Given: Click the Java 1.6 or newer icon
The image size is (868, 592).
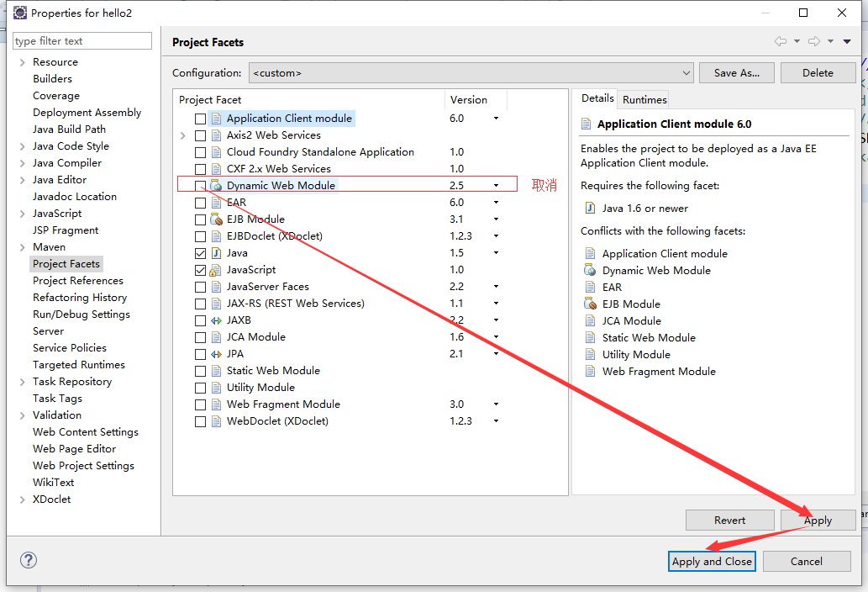Looking at the screenshot, I should (x=590, y=209).
